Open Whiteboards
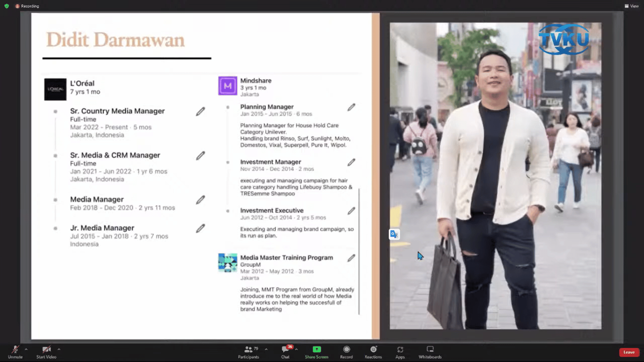This screenshot has width=644, height=362. click(430, 352)
